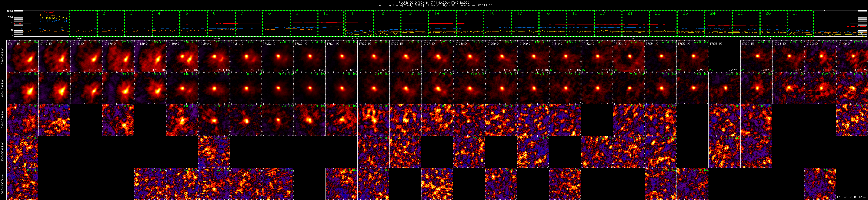The image size is (868, 200).
Task: Open 25.0-50.0 keV image for interval 7
Action: [x=214, y=152]
